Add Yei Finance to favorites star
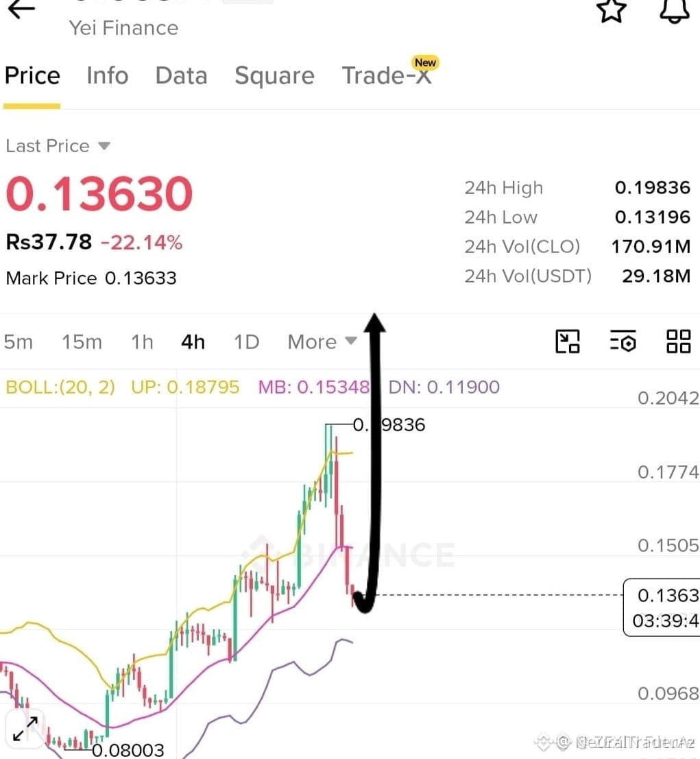 pyautogui.click(x=612, y=10)
